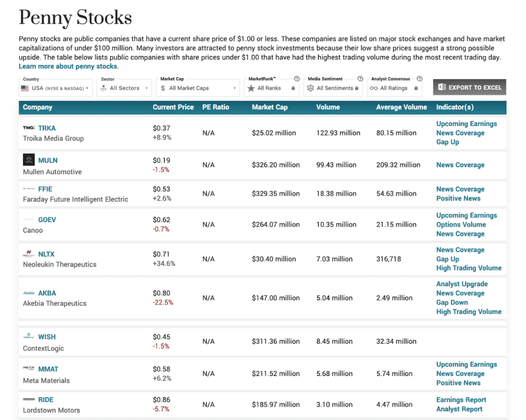
Task: Sort table by Volume column header
Action: [x=328, y=107]
